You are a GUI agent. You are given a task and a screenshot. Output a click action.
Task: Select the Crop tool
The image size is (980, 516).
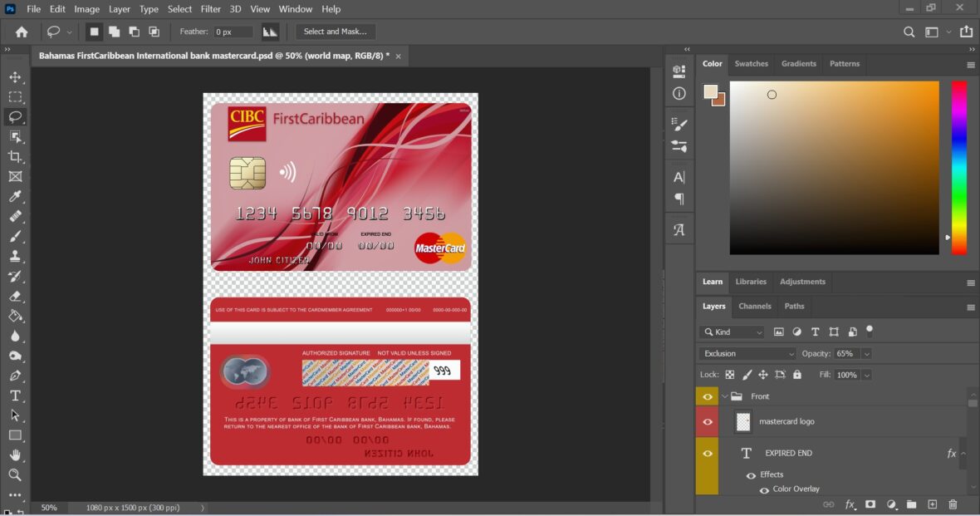point(15,156)
